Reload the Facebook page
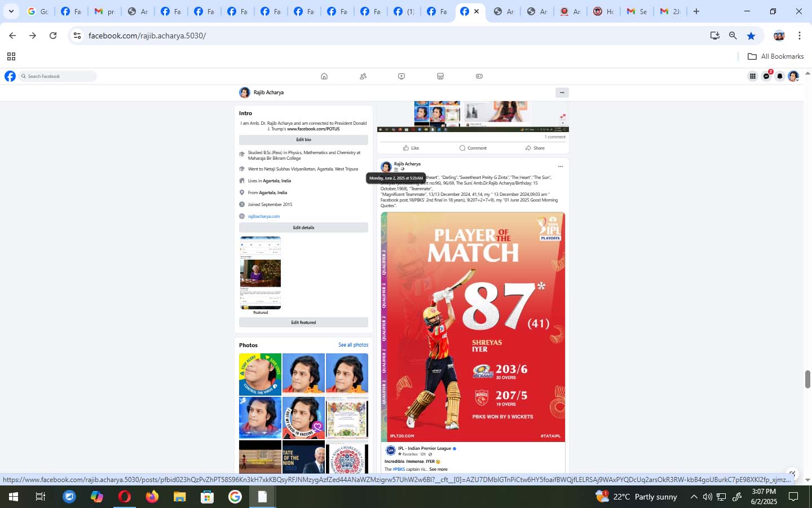This screenshot has height=508, width=812. 53,36
